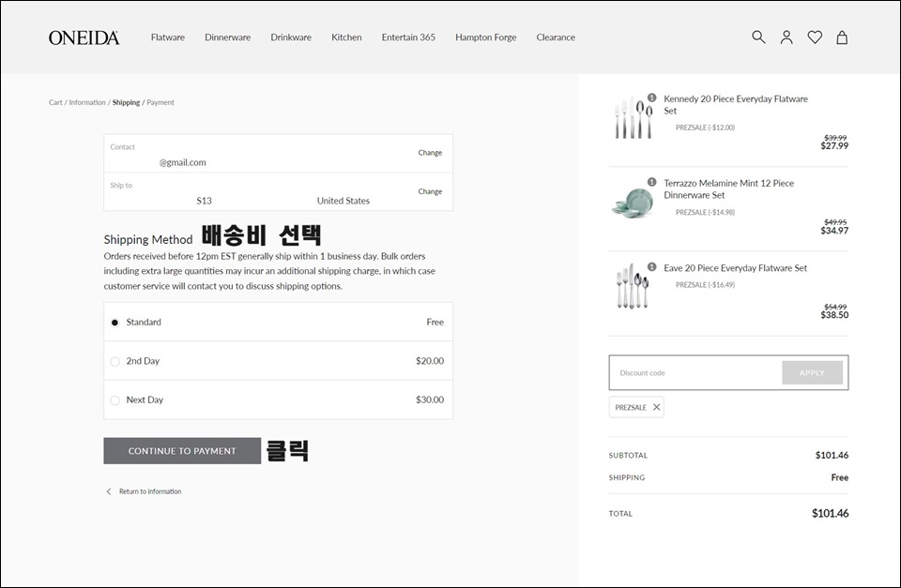Click the Free price on Standard row
901x588 pixels.
pos(435,323)
